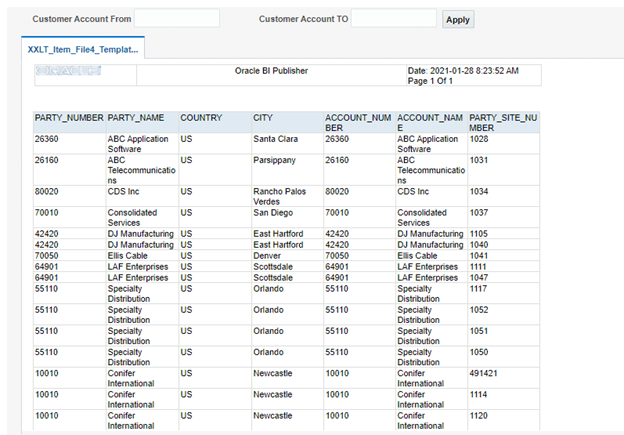This screenshot has width=624, height=435.
Task: Click the ACCOUNT_NAME column header
Action: click(x=430, y=123)
